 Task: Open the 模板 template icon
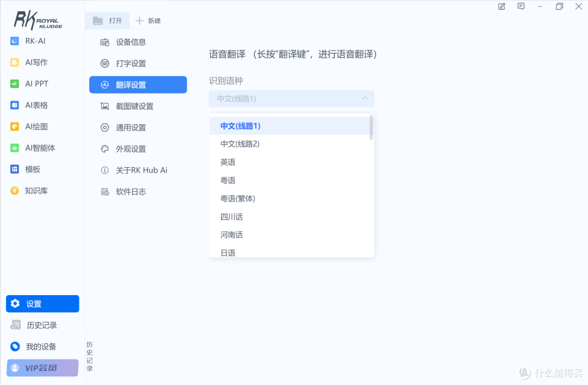click(14, 169)
